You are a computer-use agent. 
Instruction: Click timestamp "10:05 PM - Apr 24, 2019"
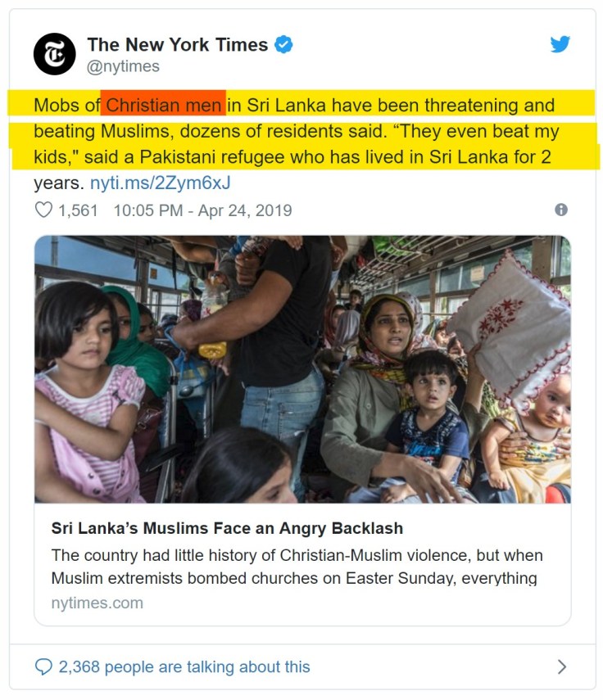click(x=202, y=210)
